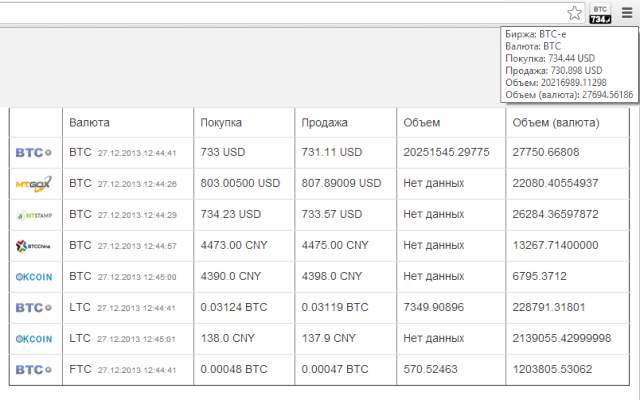Select the 2139055.42999998 value
The image size is (640, 400).
click(x=562, y=338)
